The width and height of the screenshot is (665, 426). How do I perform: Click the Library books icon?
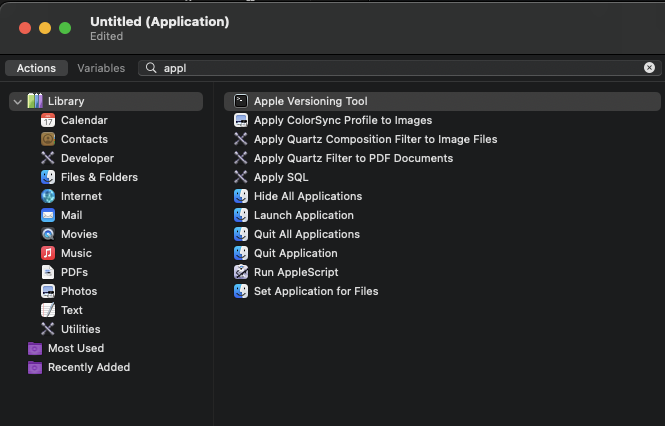click(x=35, y=101)
